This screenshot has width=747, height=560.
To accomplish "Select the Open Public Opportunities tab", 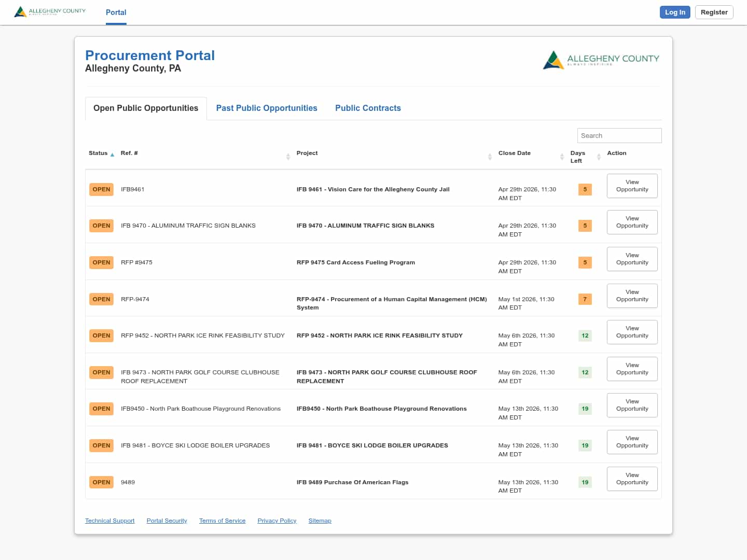I will (x=146, y=108).
